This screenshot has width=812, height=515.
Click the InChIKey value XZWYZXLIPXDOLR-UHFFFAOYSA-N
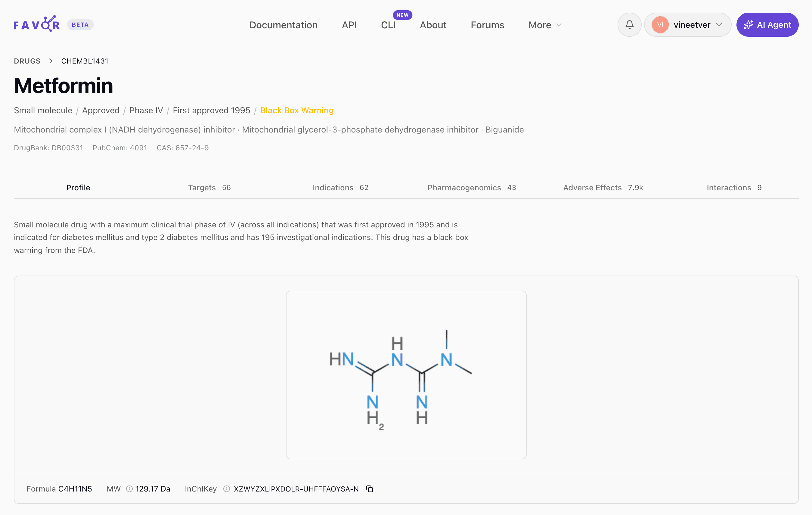[x=296, y=489]
